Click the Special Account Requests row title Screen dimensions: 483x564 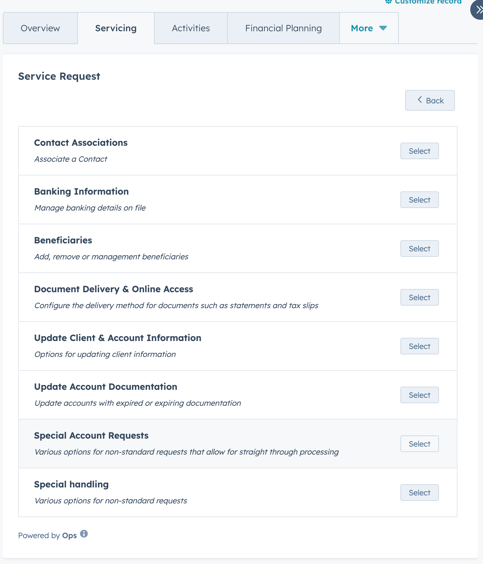coord(91,436)
